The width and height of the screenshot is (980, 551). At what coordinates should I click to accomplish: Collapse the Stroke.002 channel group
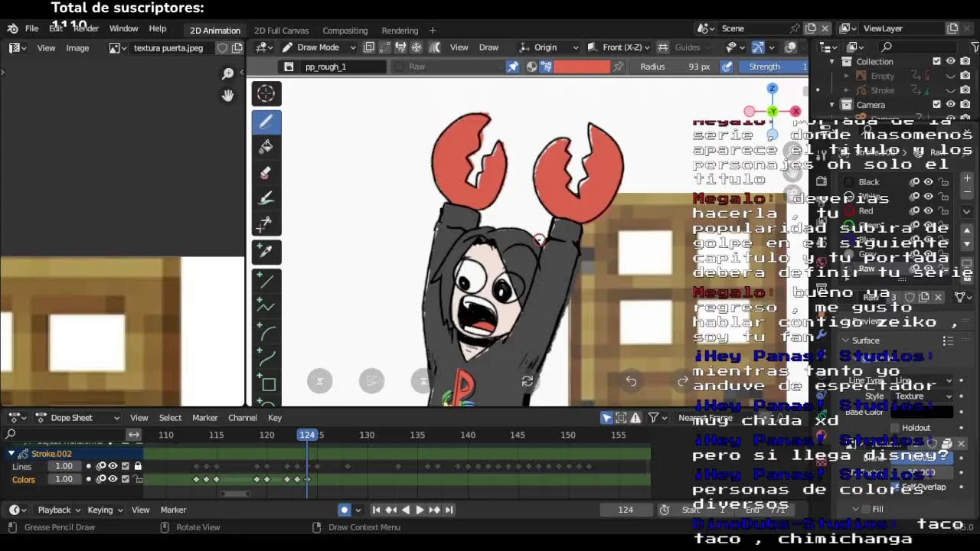(11, 454)
